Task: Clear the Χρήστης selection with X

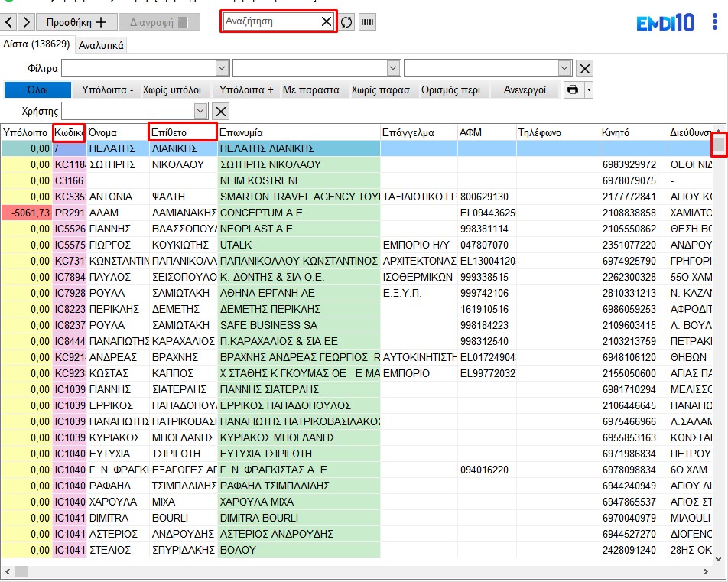Action: tap(221, 112)
